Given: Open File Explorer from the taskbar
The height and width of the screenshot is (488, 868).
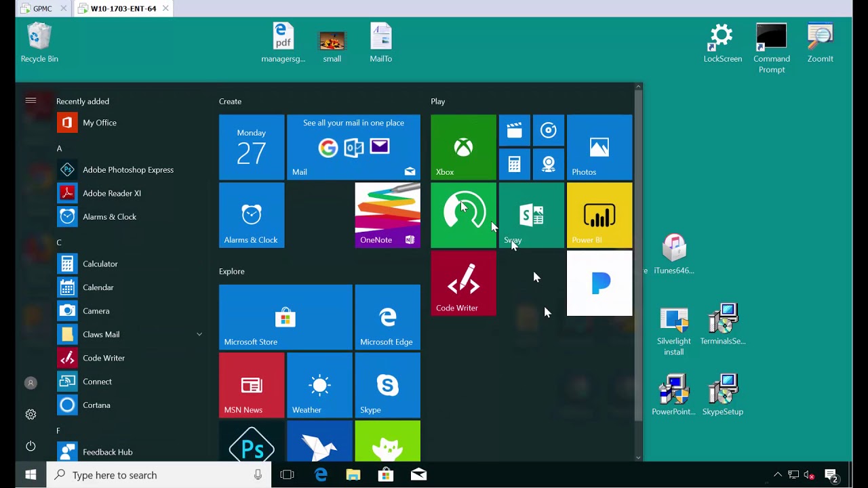Looking at the screenshot, I should click(x=353, y=475).
